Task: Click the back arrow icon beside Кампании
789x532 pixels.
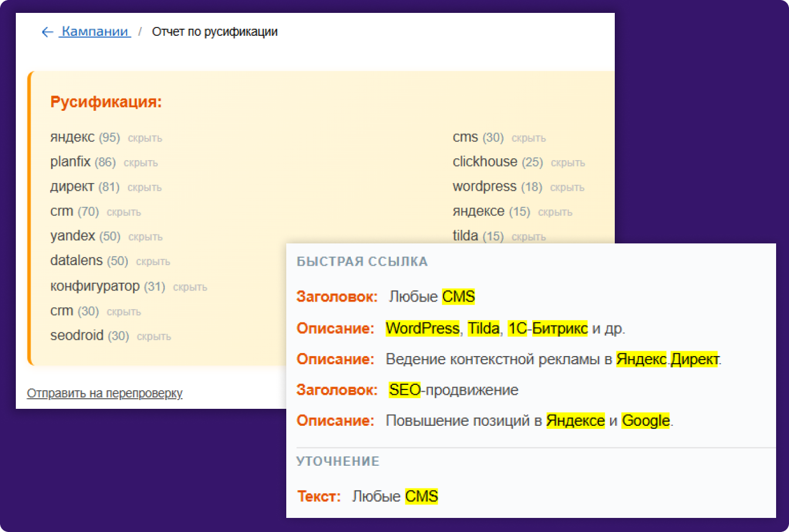Action: (48, 32)
